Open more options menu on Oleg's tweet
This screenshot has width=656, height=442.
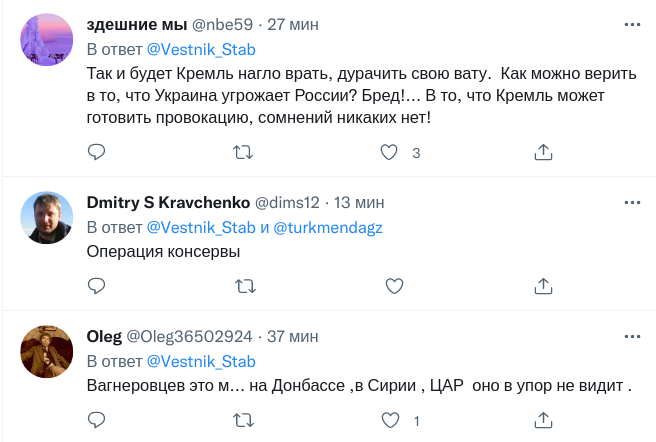[x=631, y=335]
